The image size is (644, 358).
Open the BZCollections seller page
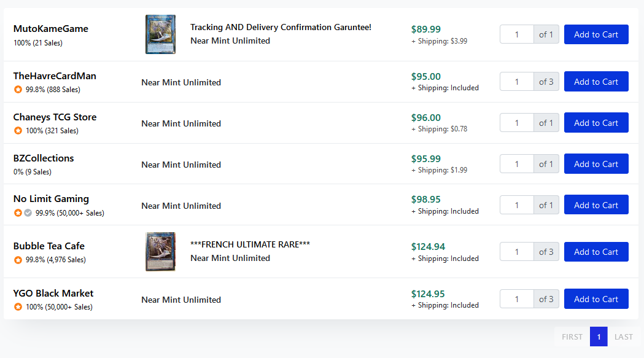(x=44, y=158)
